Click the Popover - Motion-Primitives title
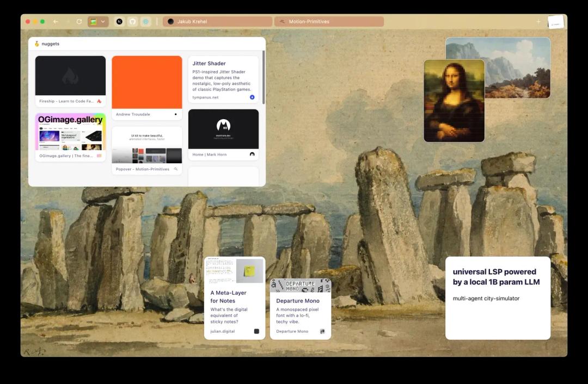The width and height of the screenshot is (588, 384). pyautogui.click(x=143, y=169)
